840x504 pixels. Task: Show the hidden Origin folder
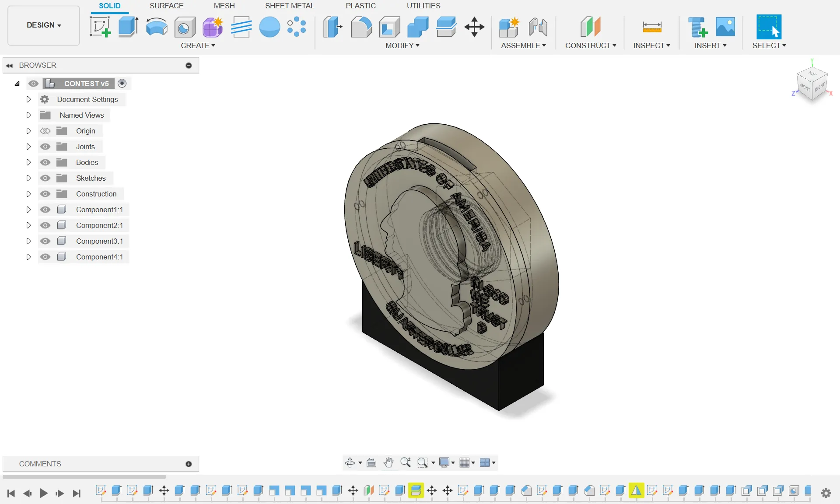45,131
